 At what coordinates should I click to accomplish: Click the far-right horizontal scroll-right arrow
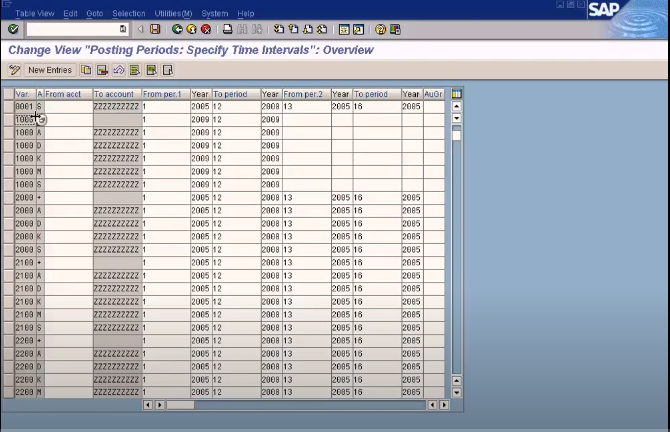(444, 405)
